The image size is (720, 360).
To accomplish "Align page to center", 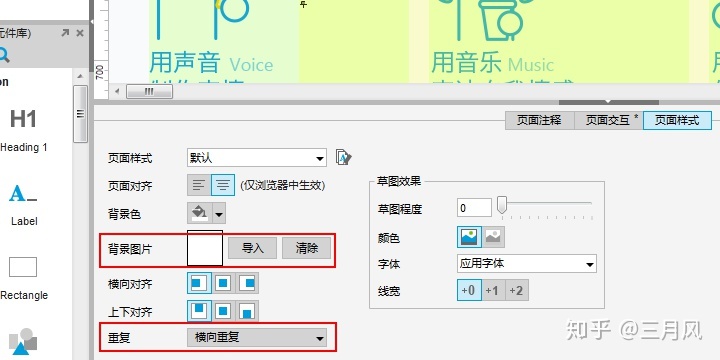I will [x=223, y=186].
